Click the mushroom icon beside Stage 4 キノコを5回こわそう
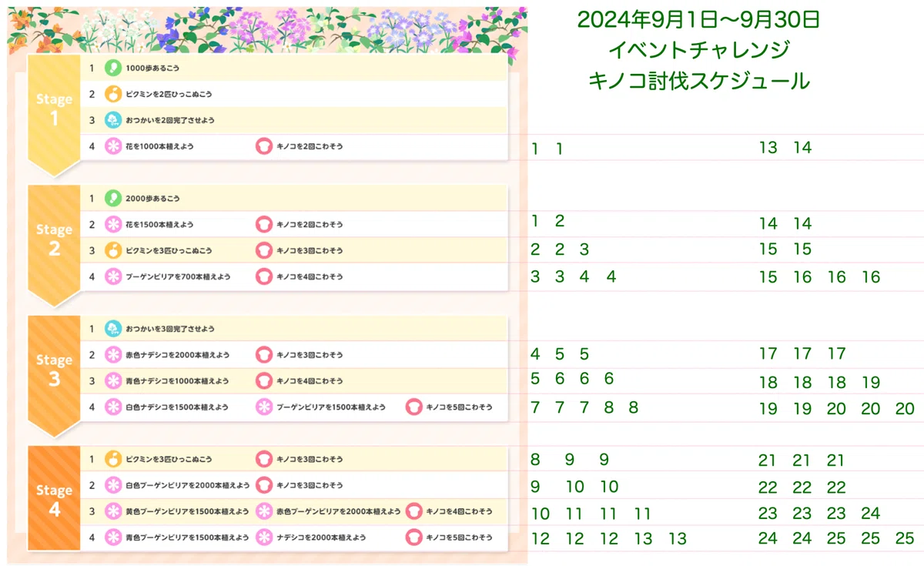Screen dimensions: 924x566 click(x=414, y=538)
